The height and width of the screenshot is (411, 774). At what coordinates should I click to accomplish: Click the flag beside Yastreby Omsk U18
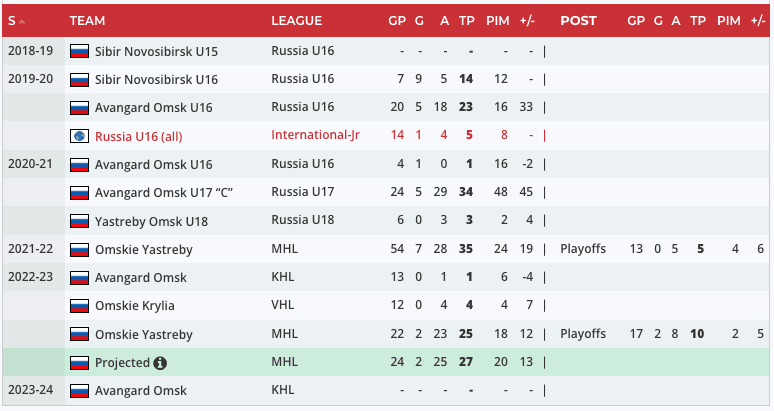79,221
